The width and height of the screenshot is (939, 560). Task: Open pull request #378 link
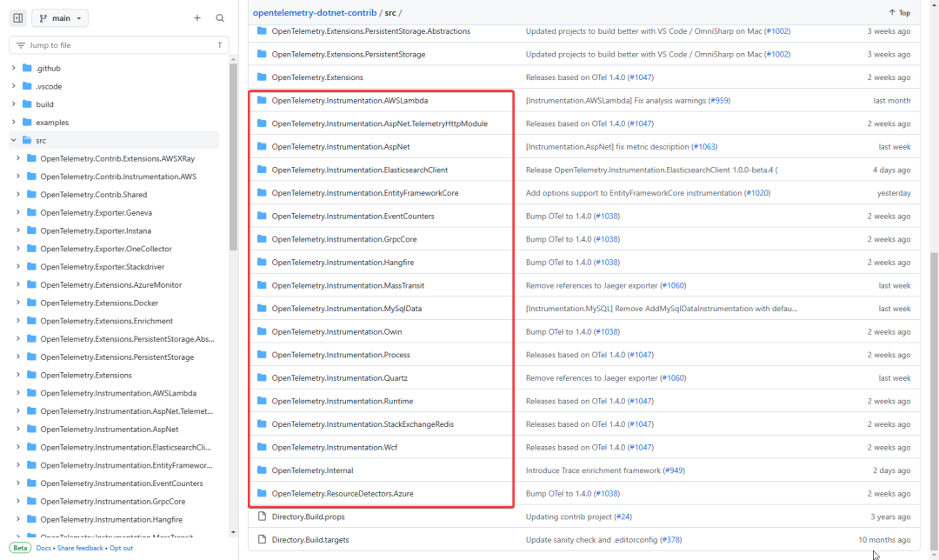click(670, 540)
